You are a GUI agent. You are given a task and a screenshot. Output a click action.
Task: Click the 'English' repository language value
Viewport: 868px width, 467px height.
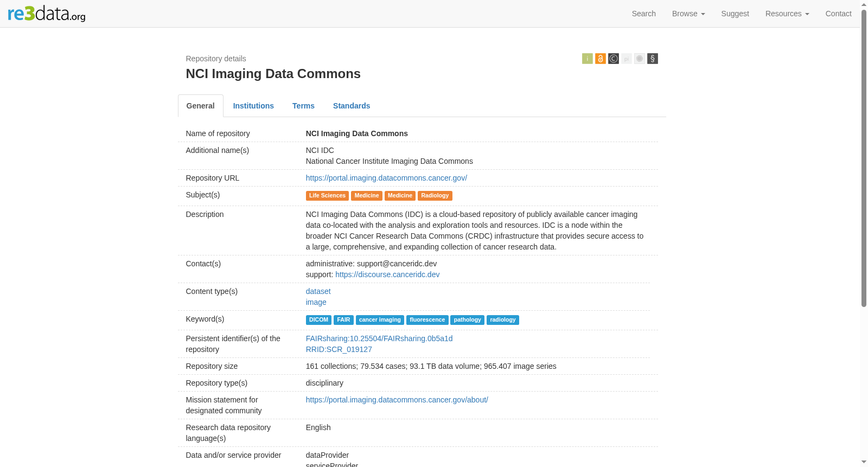click(x=318, y=427)
